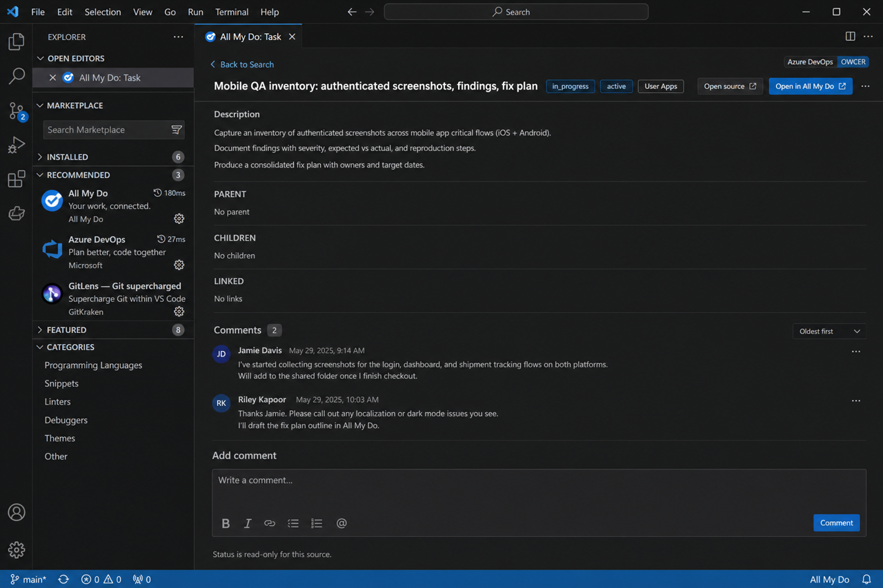Open options for Riley Kapoor comment
883x588 pixels.
856,401
